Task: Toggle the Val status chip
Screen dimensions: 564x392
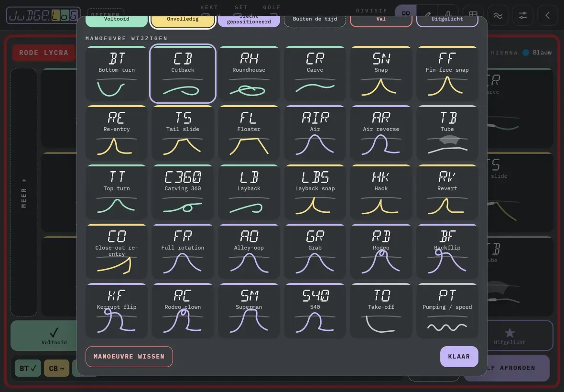Action: [381, 21]
